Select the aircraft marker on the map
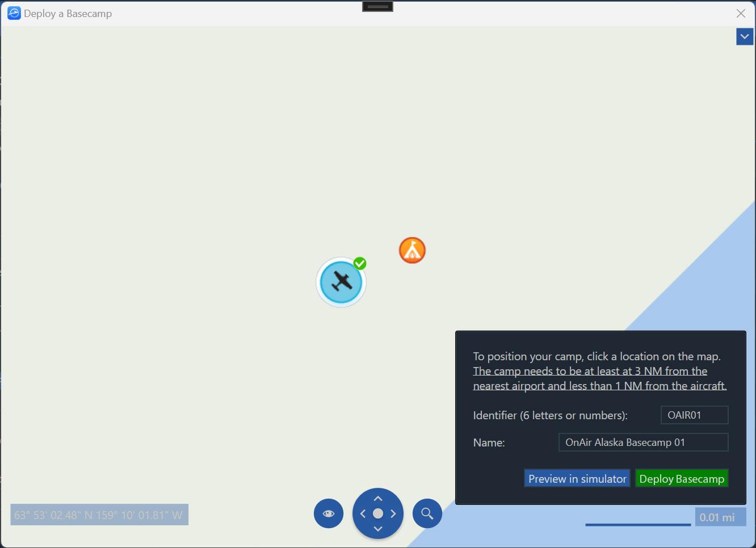 pyautogui.click(x=341, y=282)
